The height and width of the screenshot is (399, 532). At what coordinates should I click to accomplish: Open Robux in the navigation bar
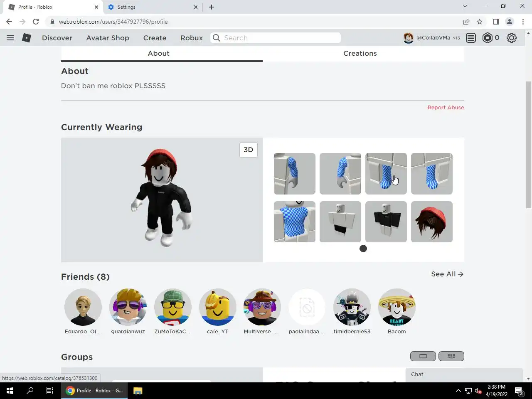(x=192, y=38)
